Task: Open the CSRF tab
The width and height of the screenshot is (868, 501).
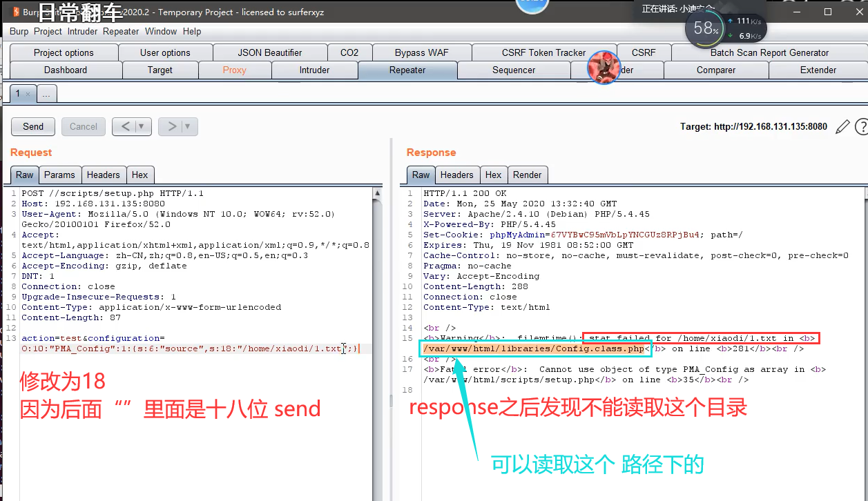Action: coord(644,52)
